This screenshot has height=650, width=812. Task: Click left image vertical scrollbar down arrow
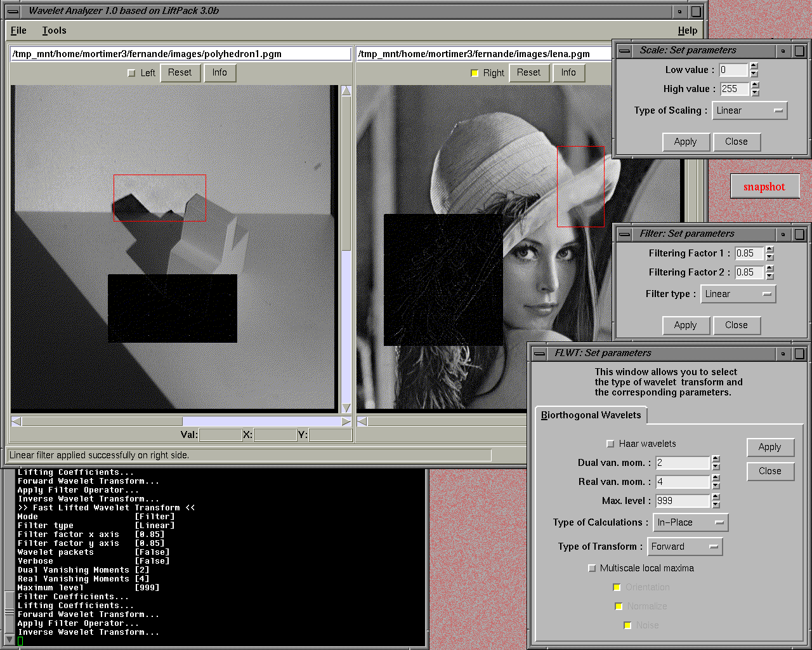point(346,408)
